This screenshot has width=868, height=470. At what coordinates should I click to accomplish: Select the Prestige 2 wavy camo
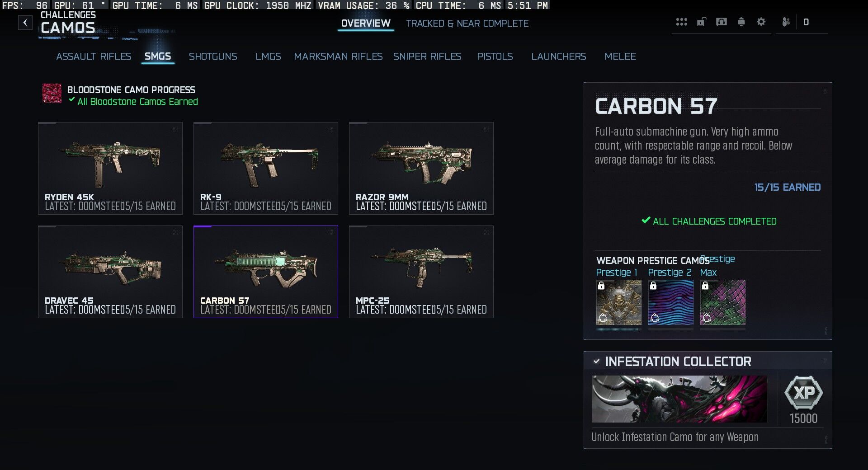pyautogui.click(x=670, y=302)
